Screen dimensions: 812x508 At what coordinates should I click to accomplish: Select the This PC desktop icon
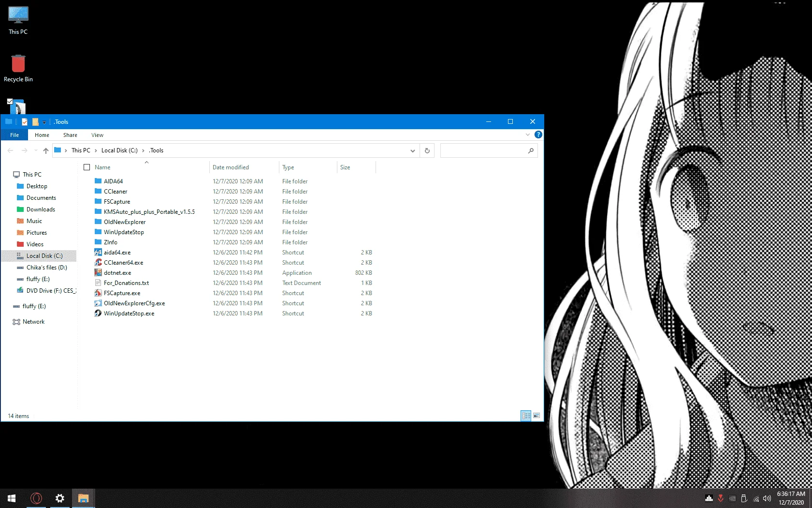point(18,20)
